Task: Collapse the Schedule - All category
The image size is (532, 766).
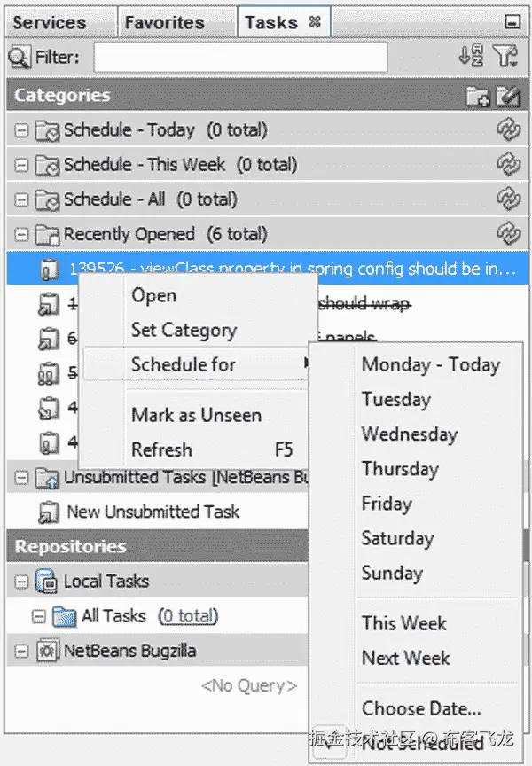Action: point(21,199)
